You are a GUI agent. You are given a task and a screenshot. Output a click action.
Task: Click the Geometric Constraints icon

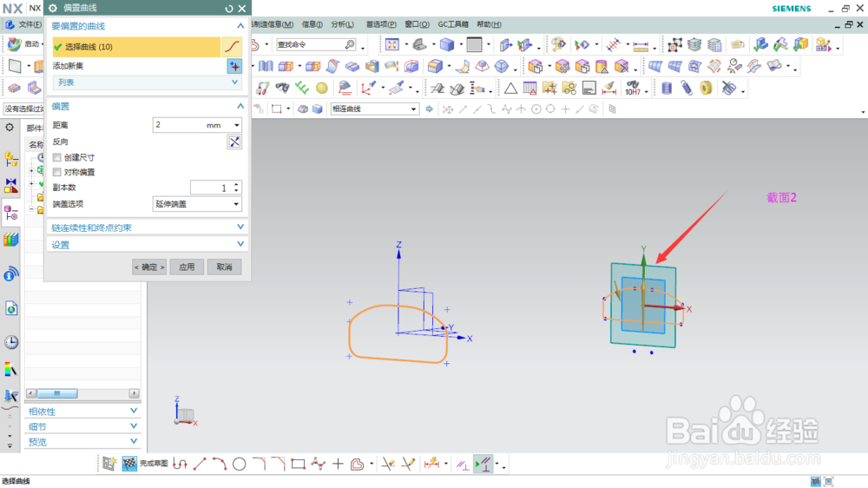(x=463, y=465)
